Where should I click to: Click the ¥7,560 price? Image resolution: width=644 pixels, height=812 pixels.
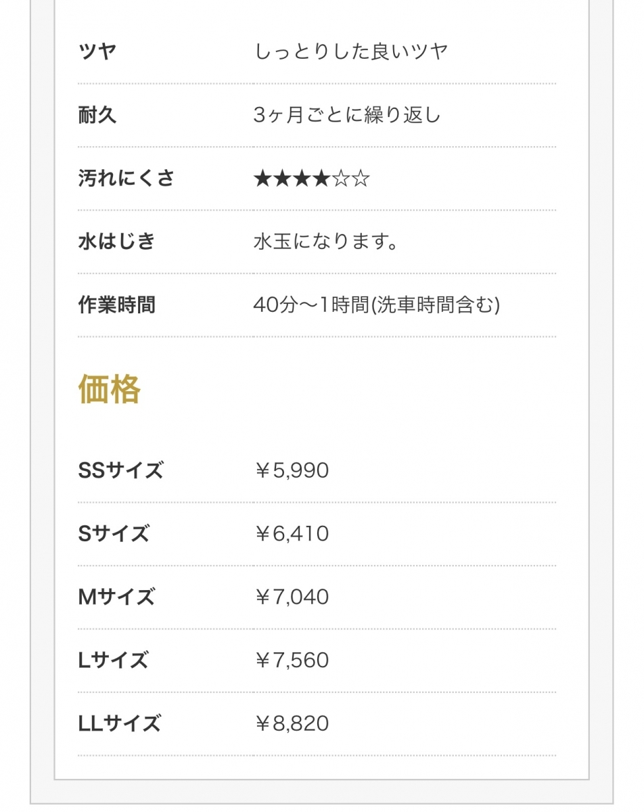point(292,660)
